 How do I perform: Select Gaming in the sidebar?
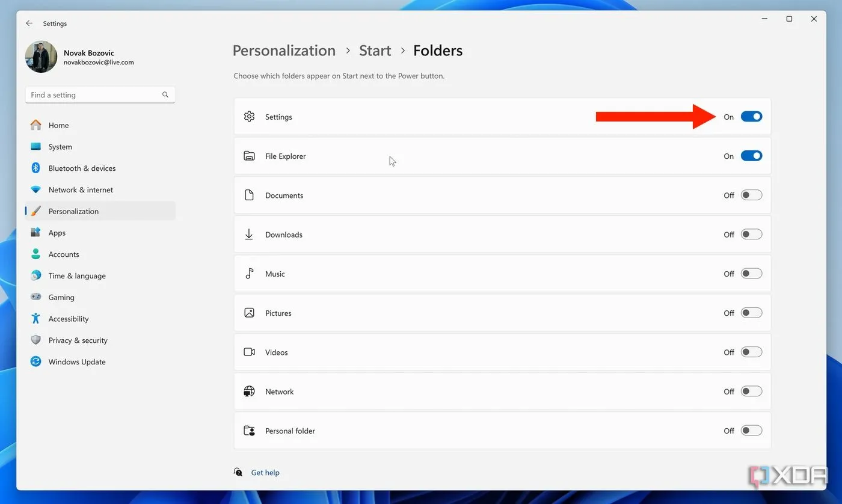[100, 297]
